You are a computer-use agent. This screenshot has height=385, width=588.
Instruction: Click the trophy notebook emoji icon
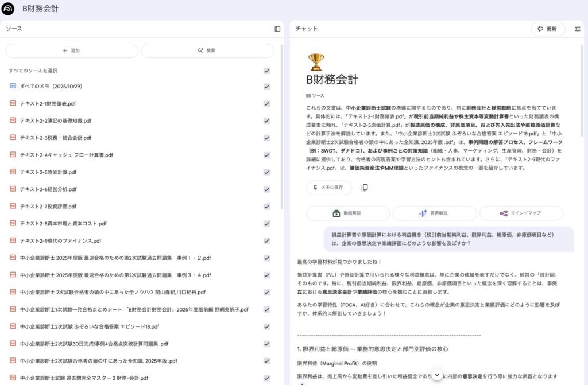click(315, 61)
